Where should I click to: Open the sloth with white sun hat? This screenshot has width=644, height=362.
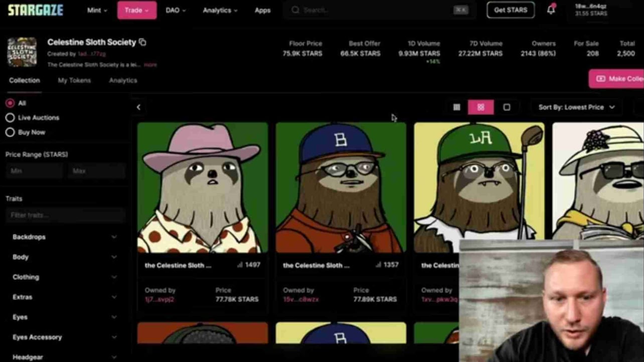coord(598,182)
